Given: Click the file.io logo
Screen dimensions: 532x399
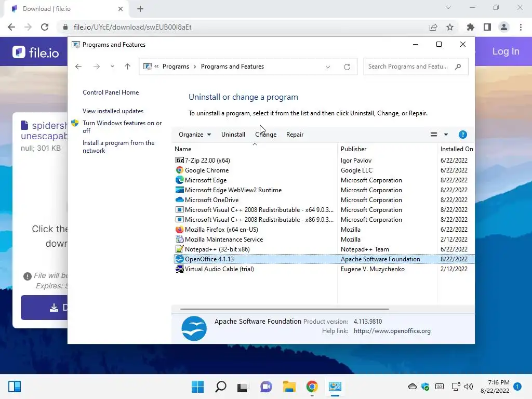Looking at the screenshot, I should 36,52.
